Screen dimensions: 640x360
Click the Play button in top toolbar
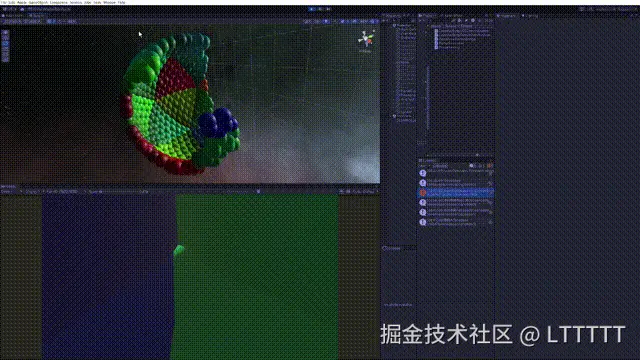(312, 9)
